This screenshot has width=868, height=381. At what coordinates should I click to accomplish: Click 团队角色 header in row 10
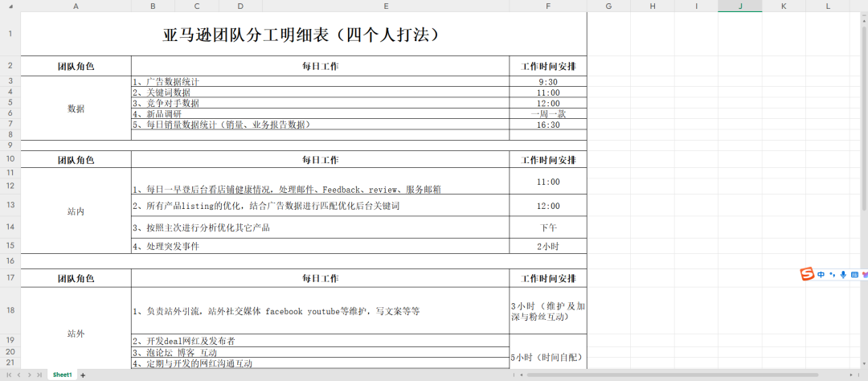click(x=76, y=159)
